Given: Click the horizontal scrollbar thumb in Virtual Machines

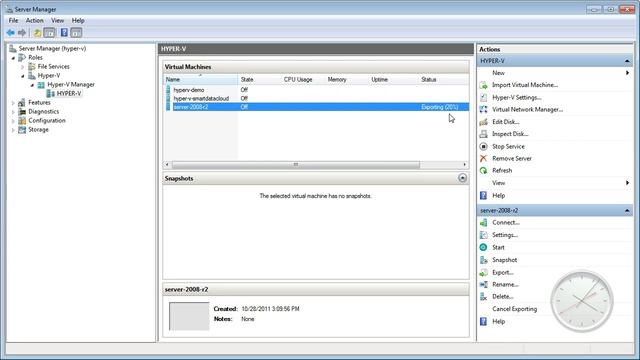Looking at the screenshot, I should point(296,164).
